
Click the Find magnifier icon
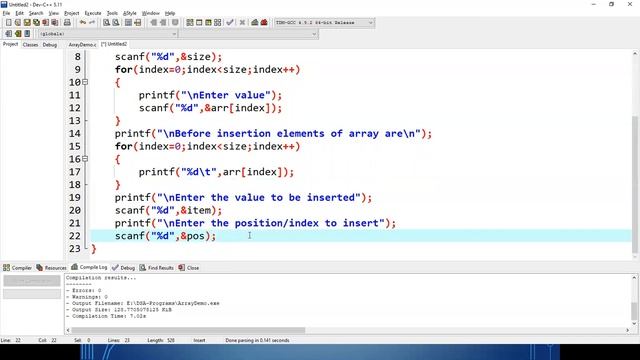[107, 22]
